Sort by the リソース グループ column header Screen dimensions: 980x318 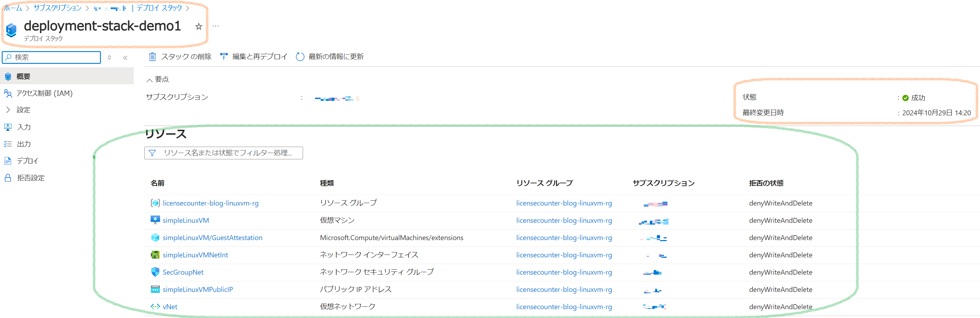click(544, 183)
